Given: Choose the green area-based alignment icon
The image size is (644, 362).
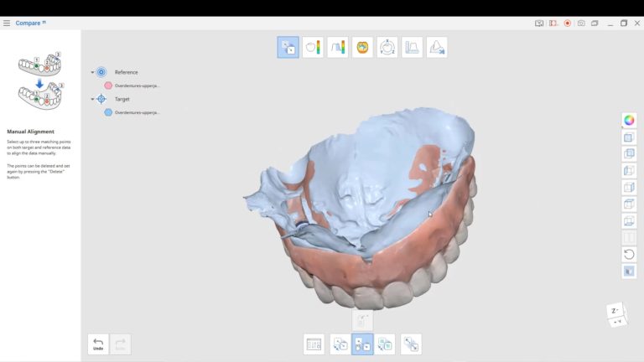Looking at the screenshot, I should coord(384,344).
